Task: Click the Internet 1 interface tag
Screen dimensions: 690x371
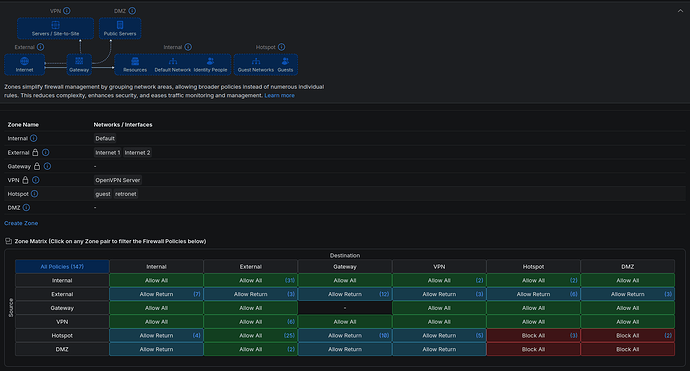Action: tap(107, 152)
